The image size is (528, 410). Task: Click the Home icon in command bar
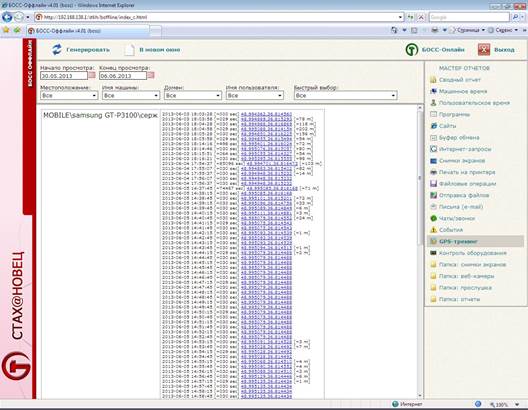[x=394, y=30]
